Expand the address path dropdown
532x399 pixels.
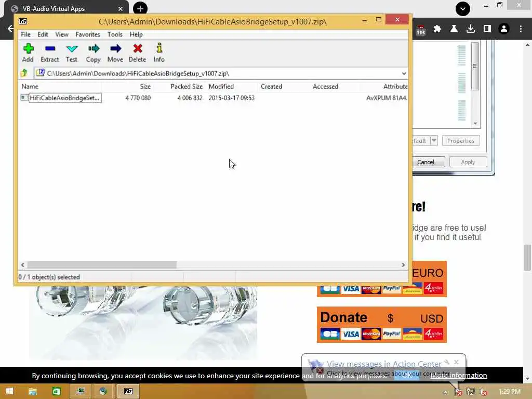pos(404,73)
